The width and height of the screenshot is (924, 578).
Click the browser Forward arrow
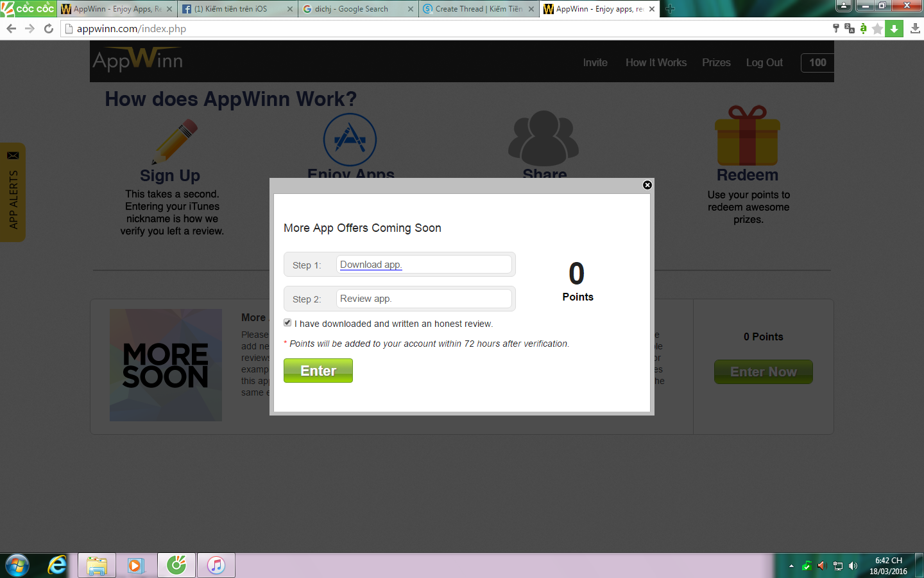pos(30,28)
